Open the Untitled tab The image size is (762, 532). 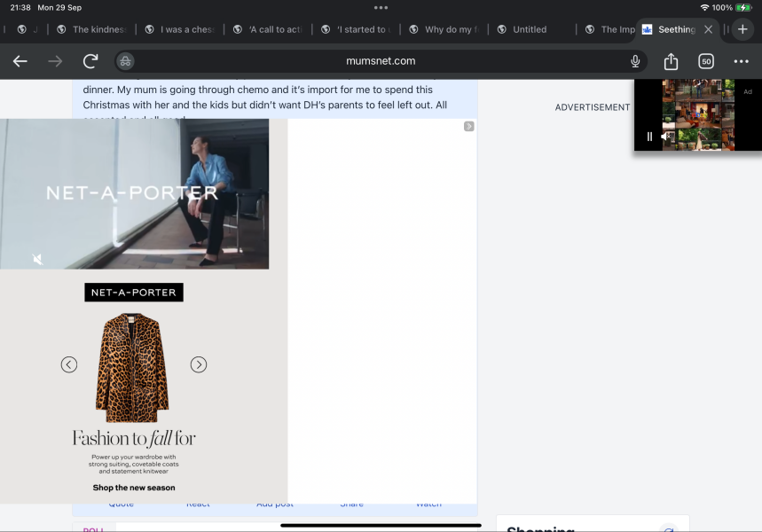click(x=523, y=29)
